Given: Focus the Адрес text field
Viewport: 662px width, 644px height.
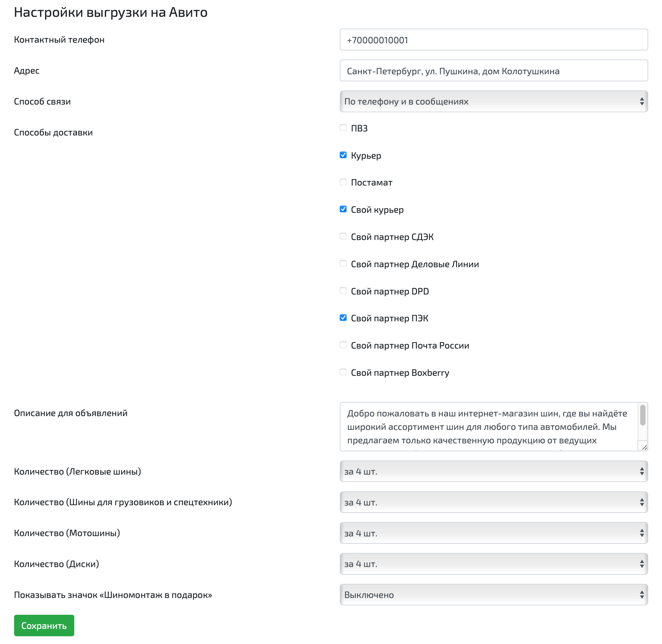Looking at the screenshot, I should pyautogui.click(x=493, y=71).
